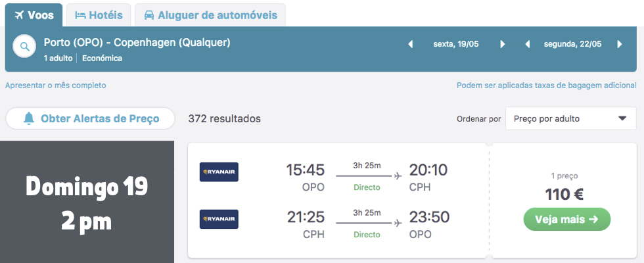Click the Porto–Copenhagen route search field
The image size is (644, 263).
(137, 43)
